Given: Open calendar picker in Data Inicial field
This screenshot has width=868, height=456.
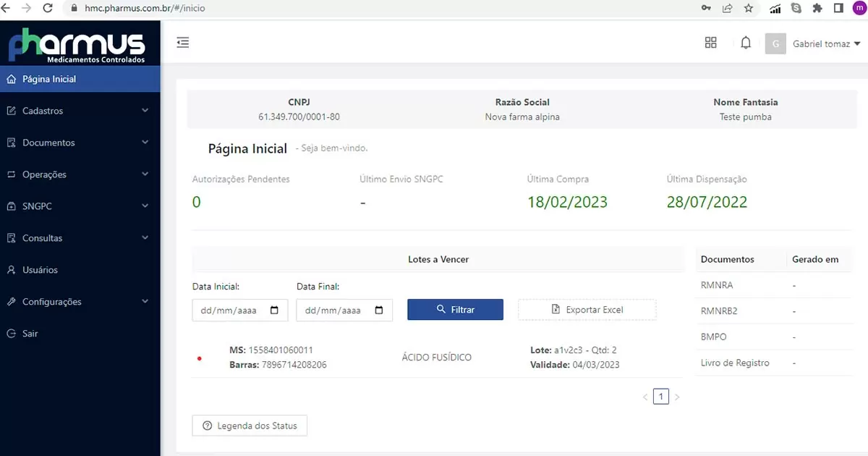Looking at the screenshot, I should 274,311.
